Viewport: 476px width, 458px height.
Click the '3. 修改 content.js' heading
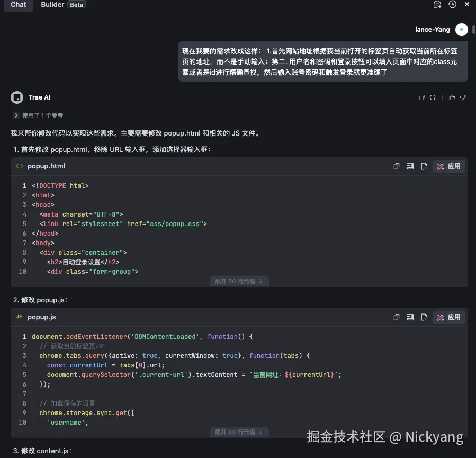pos(42,451)
